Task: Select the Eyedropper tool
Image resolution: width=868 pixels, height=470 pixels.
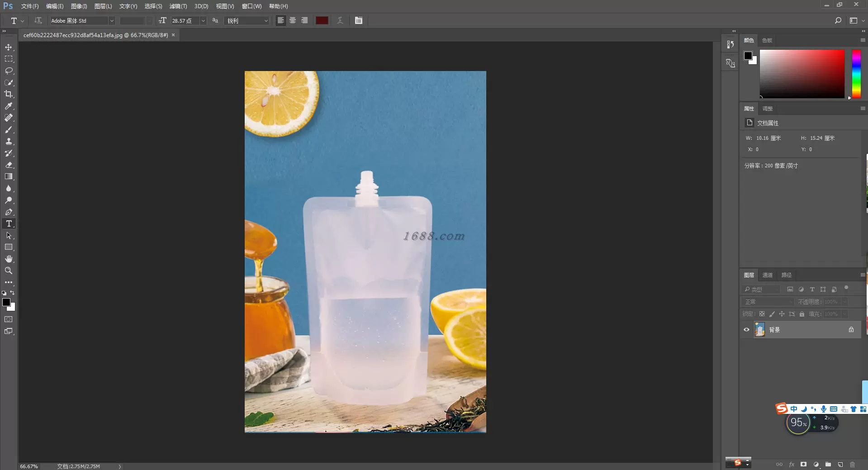Action: click(x=9, y=106)
